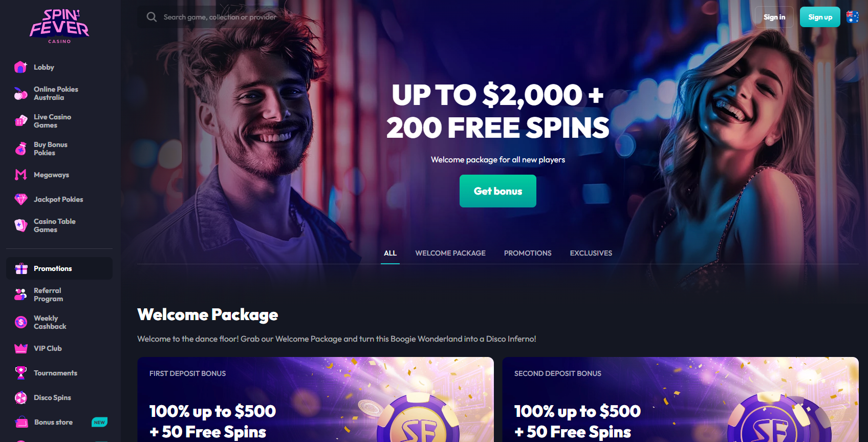868x442 pixels.
Task: Click the Jackpot Pokies diamond icon
Action: coord(20,199)
